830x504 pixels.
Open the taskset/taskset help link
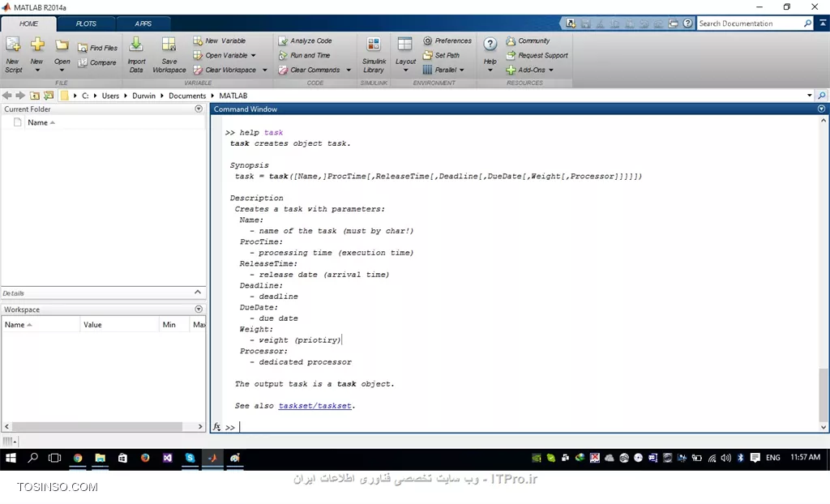(x=315, y=406)
